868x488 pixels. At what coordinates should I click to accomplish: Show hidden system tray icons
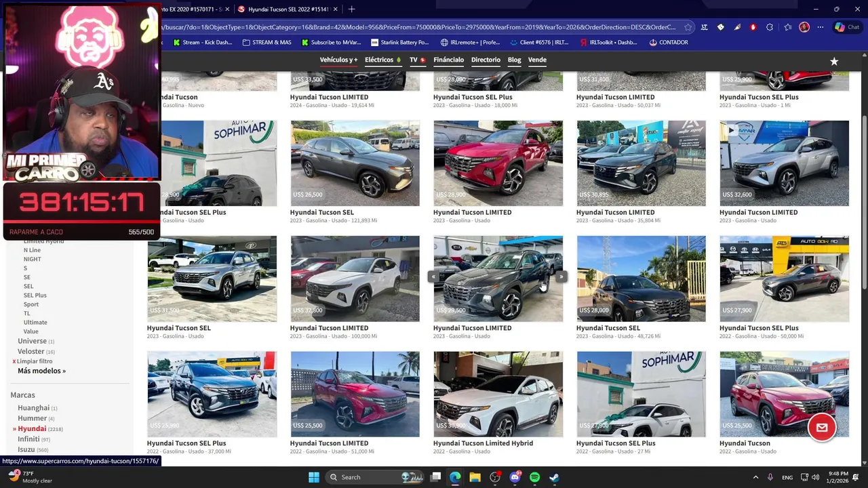pyautogui.click(x=755, y=477)
